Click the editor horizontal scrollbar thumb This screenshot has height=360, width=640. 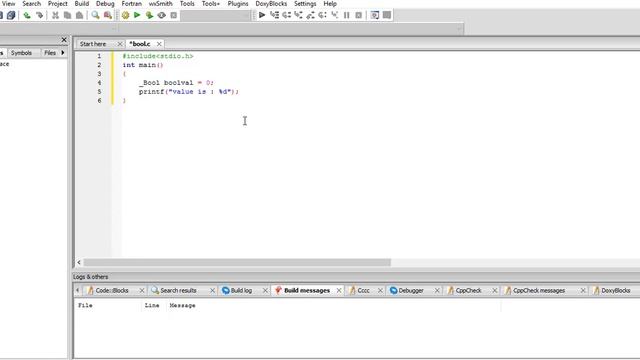(237, 262)
